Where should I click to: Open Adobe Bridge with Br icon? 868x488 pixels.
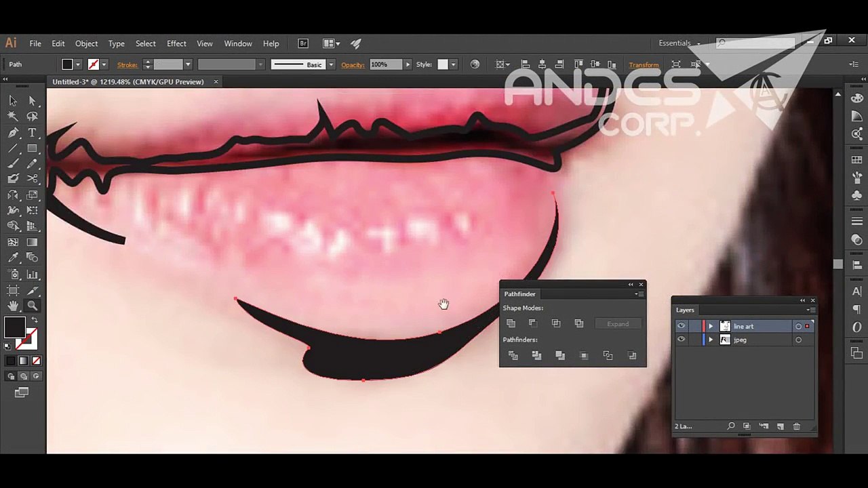pos(303,43)
